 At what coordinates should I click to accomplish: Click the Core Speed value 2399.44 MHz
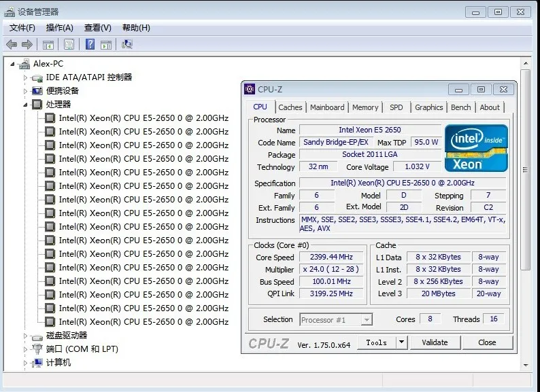pyautogui.click(x=331, y=257)
